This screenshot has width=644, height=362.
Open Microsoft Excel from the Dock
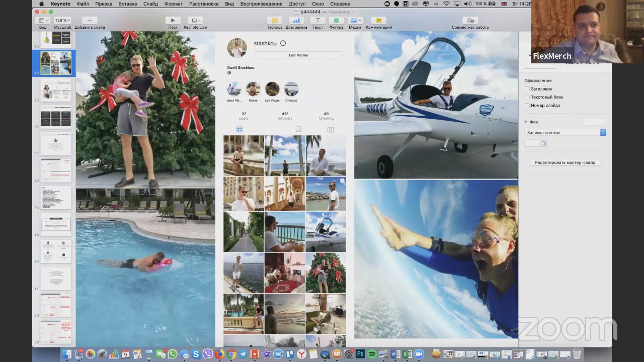point(407,354)
